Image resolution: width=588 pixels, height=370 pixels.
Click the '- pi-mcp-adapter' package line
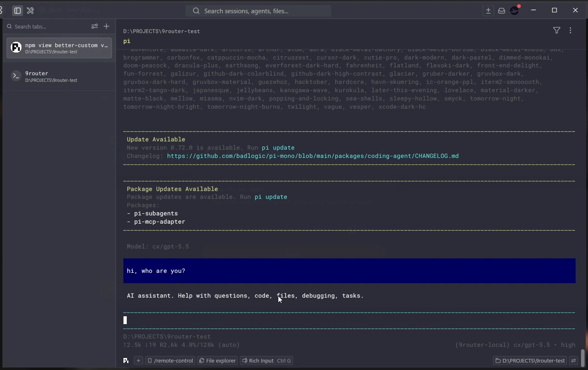tap(156, 222)
